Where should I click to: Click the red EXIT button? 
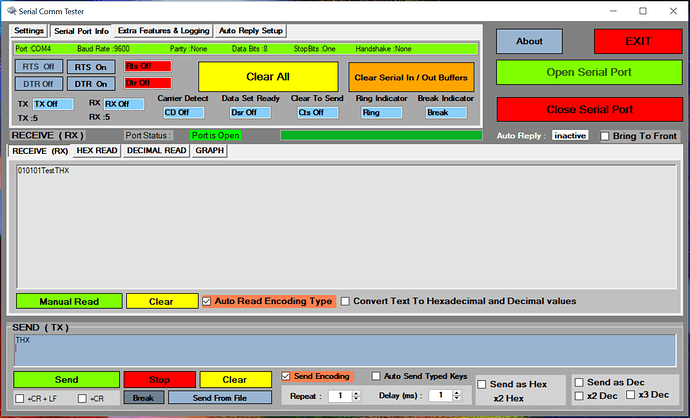click(x=638, y=41)
